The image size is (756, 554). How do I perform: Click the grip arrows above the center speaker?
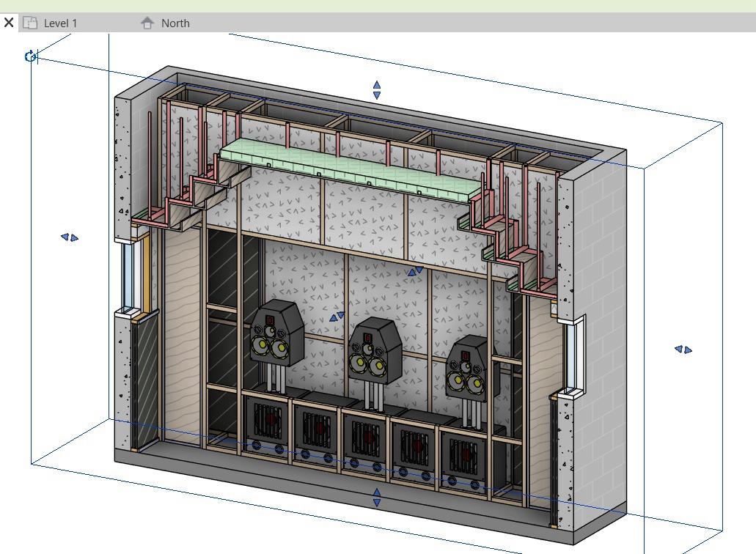(x=415, y=272)
